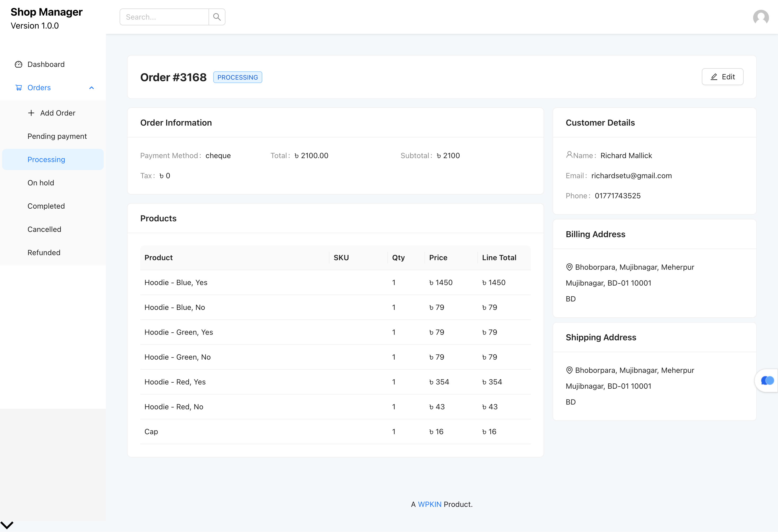Open the floating chat bubble widget
Image resolution: width=778 pixels, height=532 pixels.
point(767,380)
